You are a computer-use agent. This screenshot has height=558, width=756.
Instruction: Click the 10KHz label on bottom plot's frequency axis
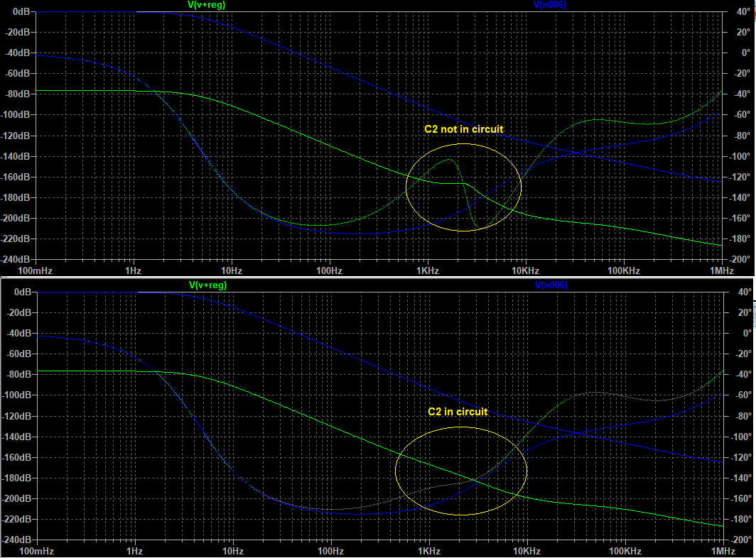[526, 551]
